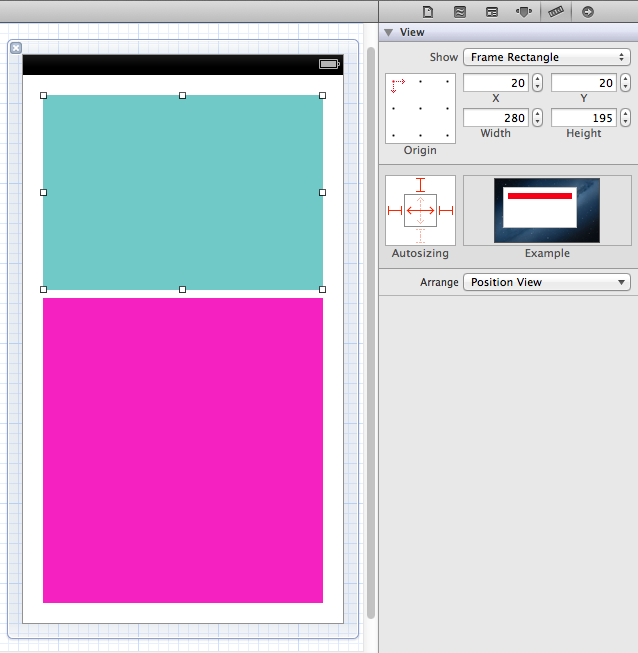Screen dimensions: 638x653
Task: Toggle the top margin autosizing strut
Action: point(421,184)
